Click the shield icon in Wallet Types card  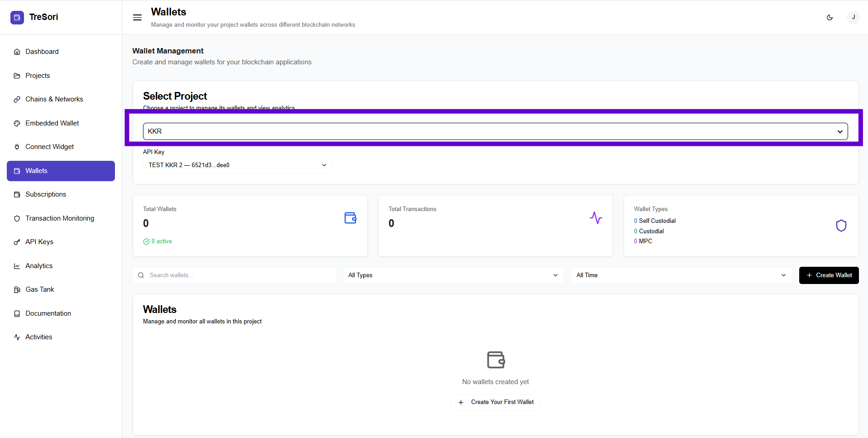pos(841,226)
